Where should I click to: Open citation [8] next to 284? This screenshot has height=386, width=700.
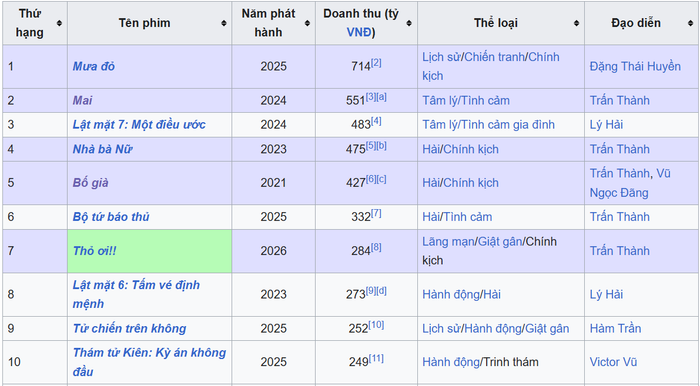[376, 247]
